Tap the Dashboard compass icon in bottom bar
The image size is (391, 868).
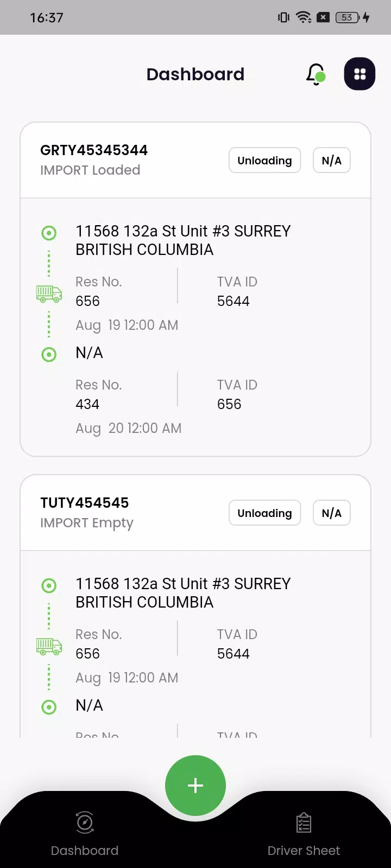pyautogui.click(x=85, y=822)
